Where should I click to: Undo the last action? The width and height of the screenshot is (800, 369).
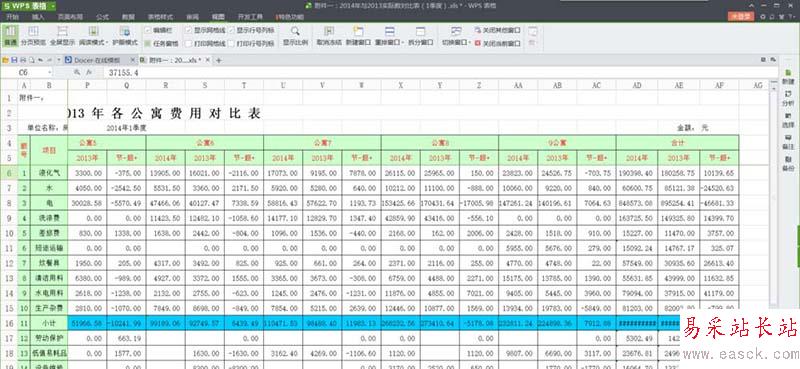coord(40,60)
